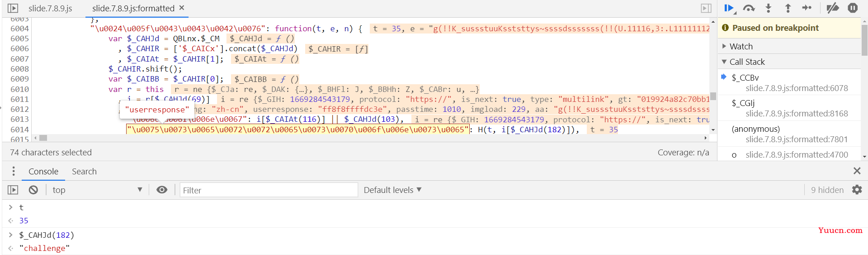Open the top context dropdown
Viewport: 868px width, 255px height.
click(x=97, y=190)
